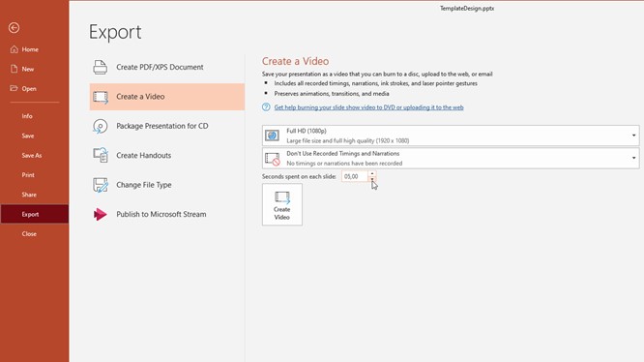The width and height of the screenshot is (644, 362).
Task: Click the back arrow icon
Action: coord(14,27)
